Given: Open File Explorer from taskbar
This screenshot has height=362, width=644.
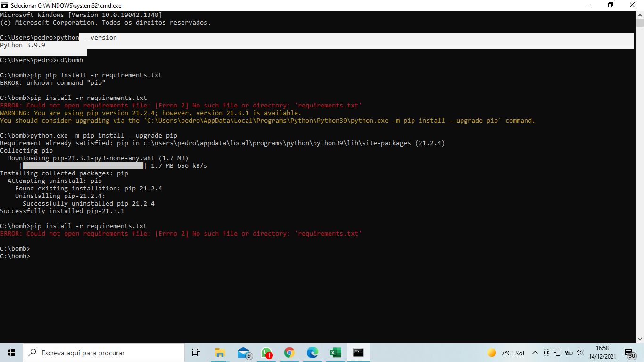Looking at the screenshot, I should [x=219, y=352].
